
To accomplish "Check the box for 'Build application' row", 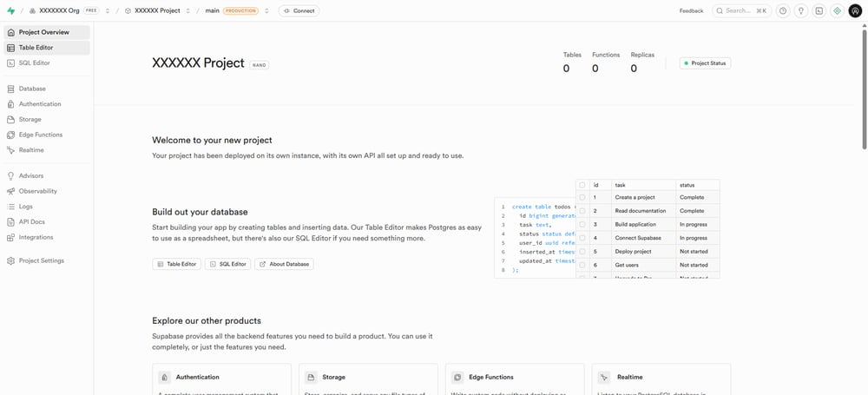I will [x=582, y=225].
